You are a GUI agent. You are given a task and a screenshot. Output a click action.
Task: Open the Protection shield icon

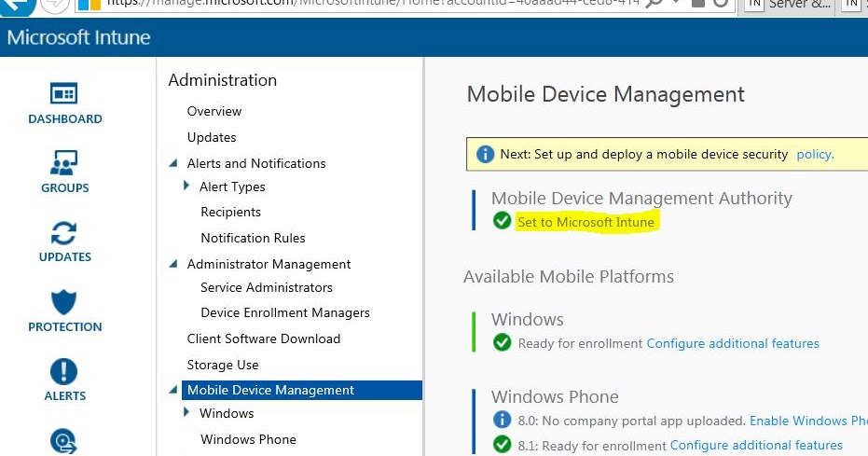[x=63, y=302]
